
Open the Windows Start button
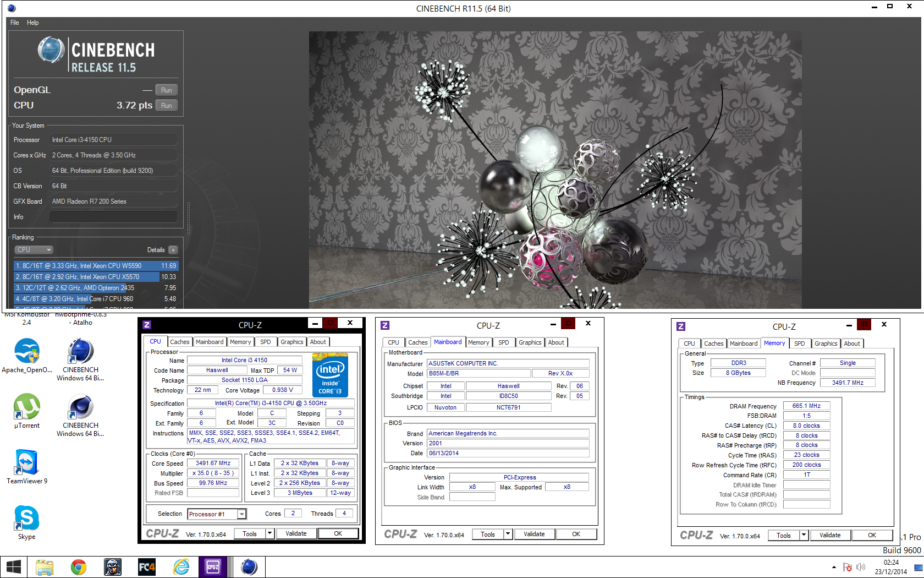point(13,566)
